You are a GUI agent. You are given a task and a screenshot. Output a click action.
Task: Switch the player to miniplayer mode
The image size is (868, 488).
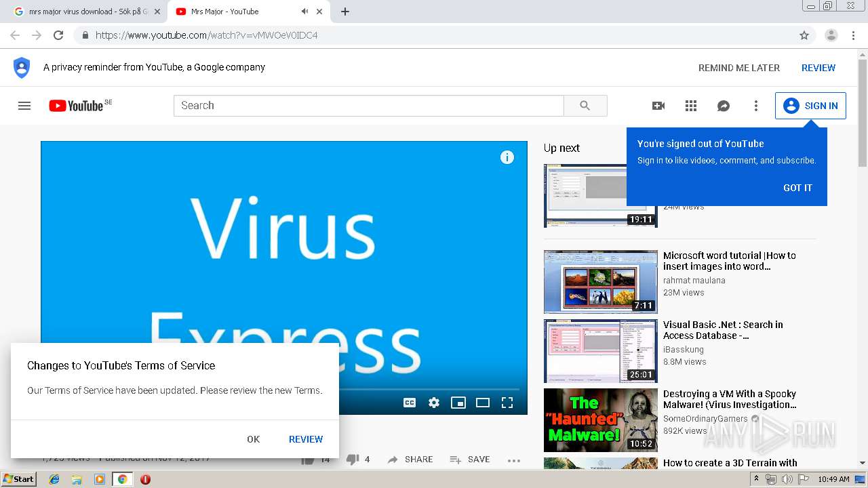point(458,403)
